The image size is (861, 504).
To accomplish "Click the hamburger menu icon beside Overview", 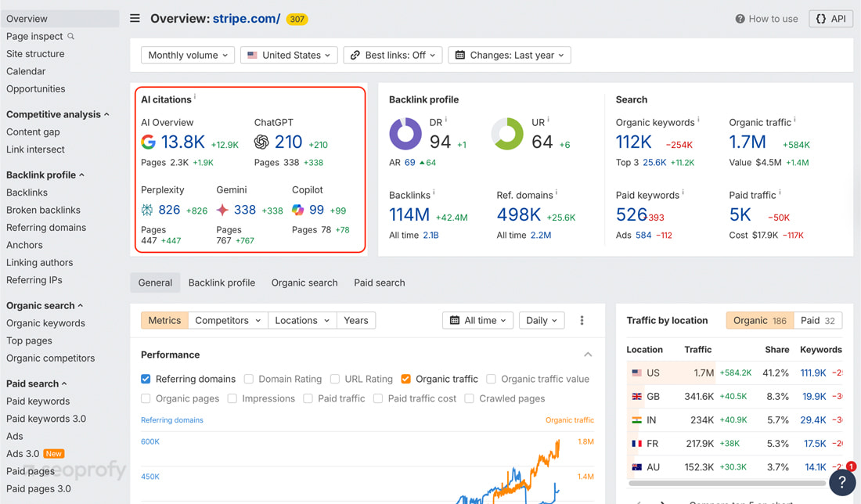I will 135,18.
